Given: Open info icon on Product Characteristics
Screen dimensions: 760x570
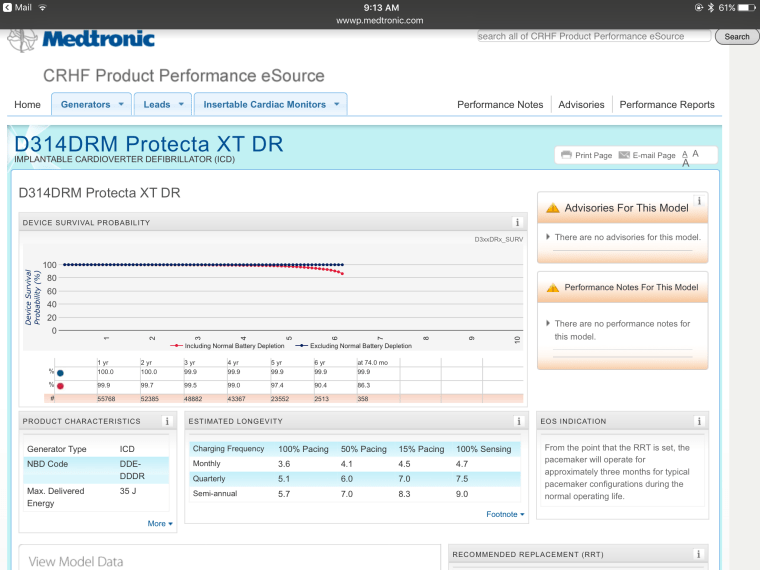Looking at the screenshot, I should click(x=167, y=421).
